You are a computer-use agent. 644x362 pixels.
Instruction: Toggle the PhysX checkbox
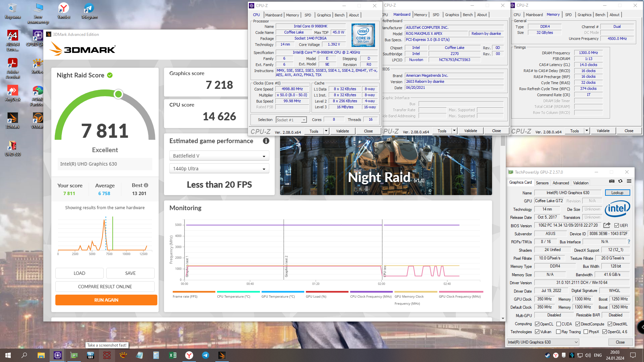pyautogui.click(x=586, y=332)
